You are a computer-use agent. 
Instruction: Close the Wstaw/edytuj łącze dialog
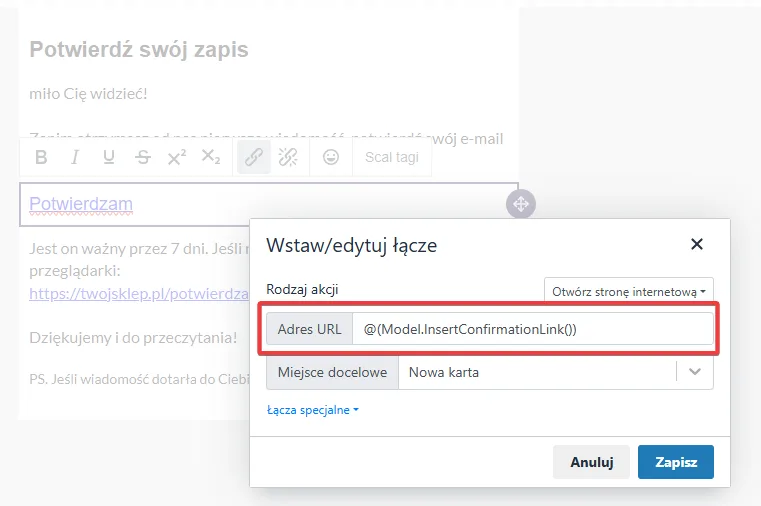(697, 244)
